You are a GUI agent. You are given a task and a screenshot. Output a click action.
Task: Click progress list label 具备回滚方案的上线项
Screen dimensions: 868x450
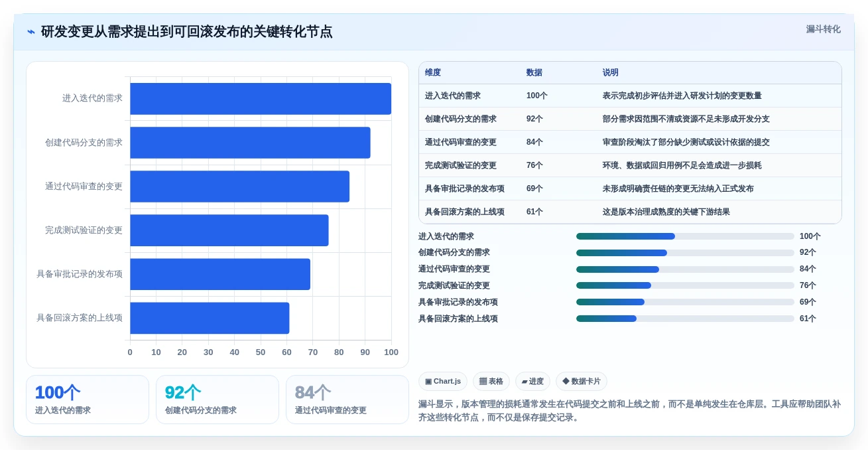click(458, 319)
